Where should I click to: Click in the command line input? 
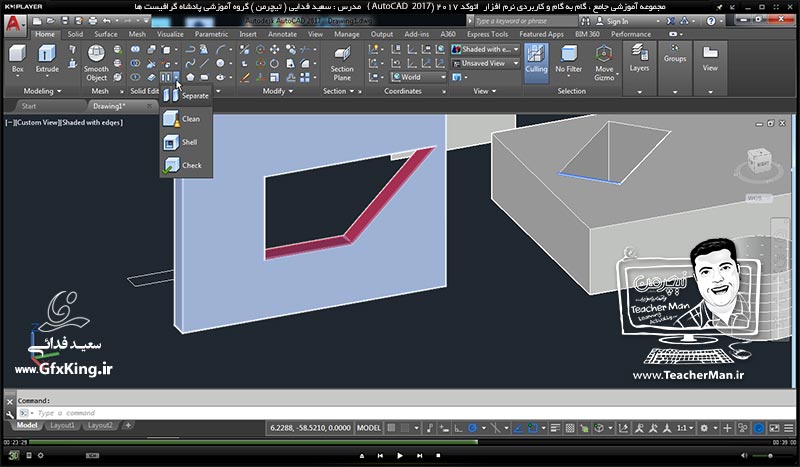coord(408,413)
